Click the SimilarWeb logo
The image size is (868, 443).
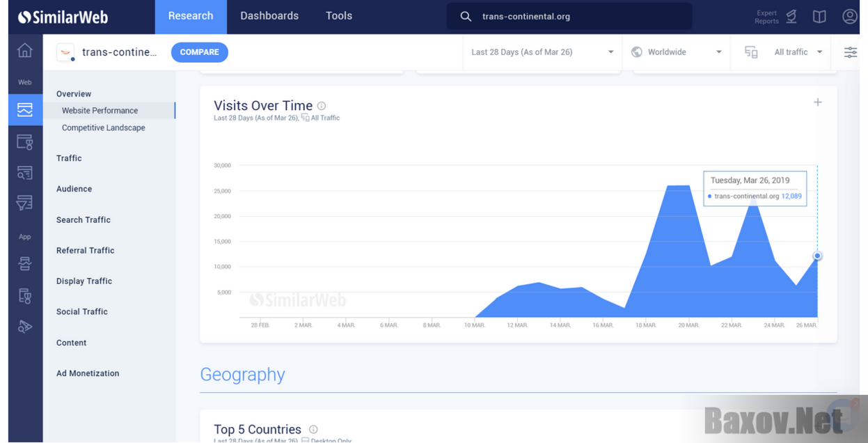point(63,17)
